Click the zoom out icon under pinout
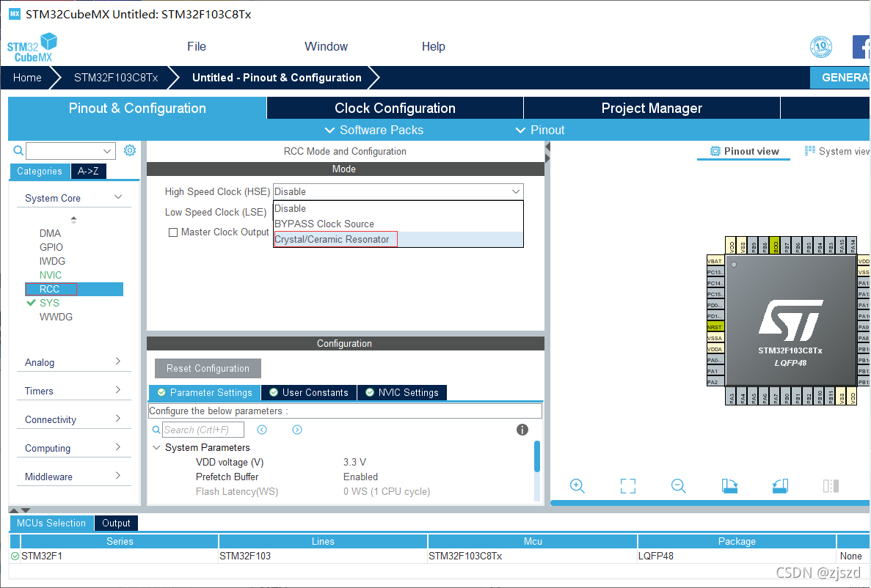The width and height of the screenshot is (871, 588). [x=678, y=486]
